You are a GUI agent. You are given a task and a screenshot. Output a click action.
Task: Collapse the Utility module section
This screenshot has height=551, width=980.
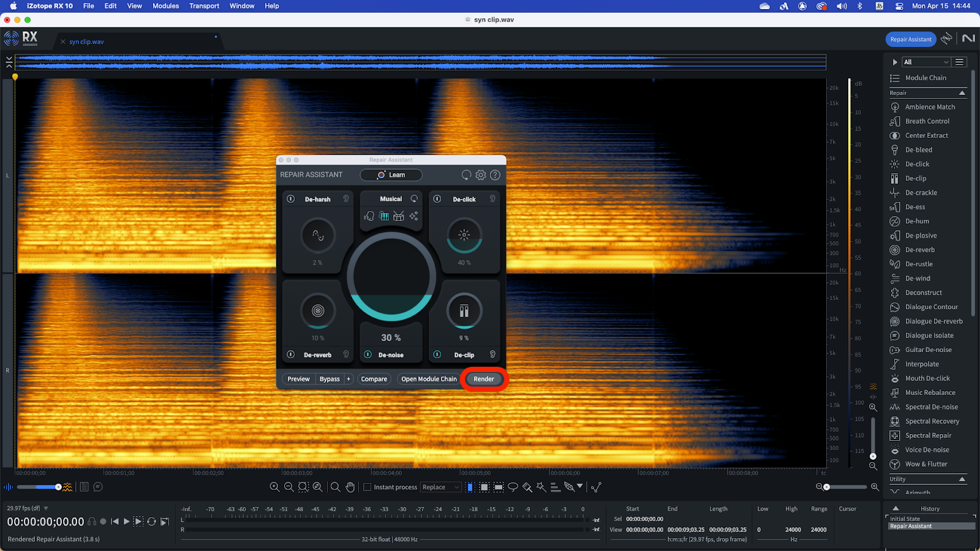(x=962, y=479)
